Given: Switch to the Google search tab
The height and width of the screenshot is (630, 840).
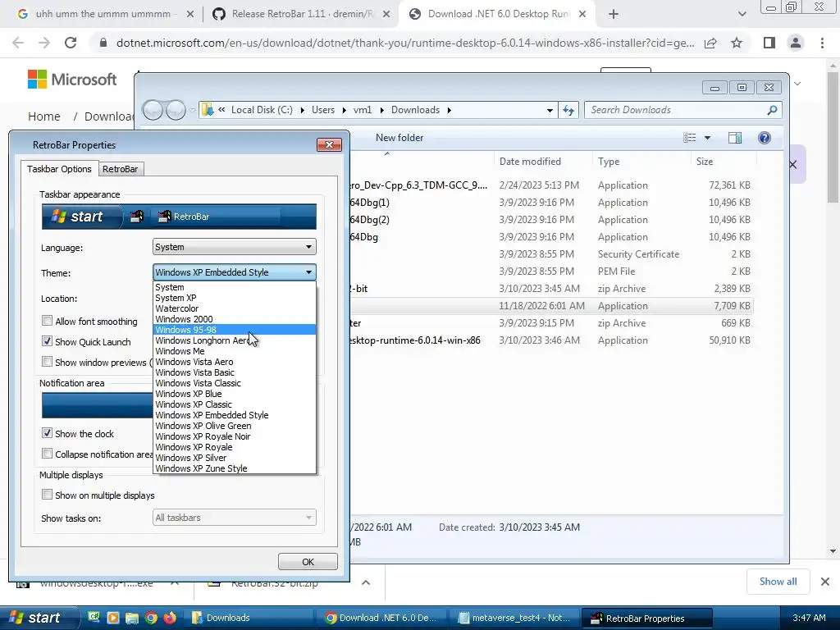Looking at the screenshot, I should pos(105,14).
